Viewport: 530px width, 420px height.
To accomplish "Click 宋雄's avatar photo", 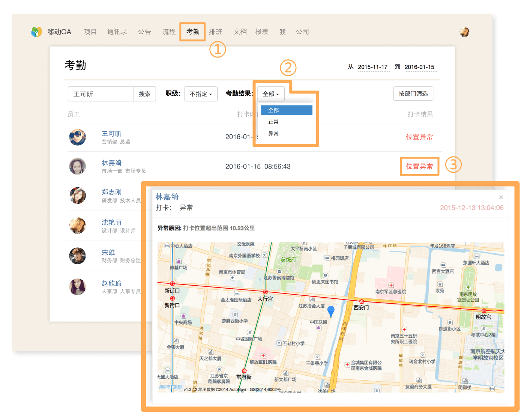I will (x=78, y=256).
